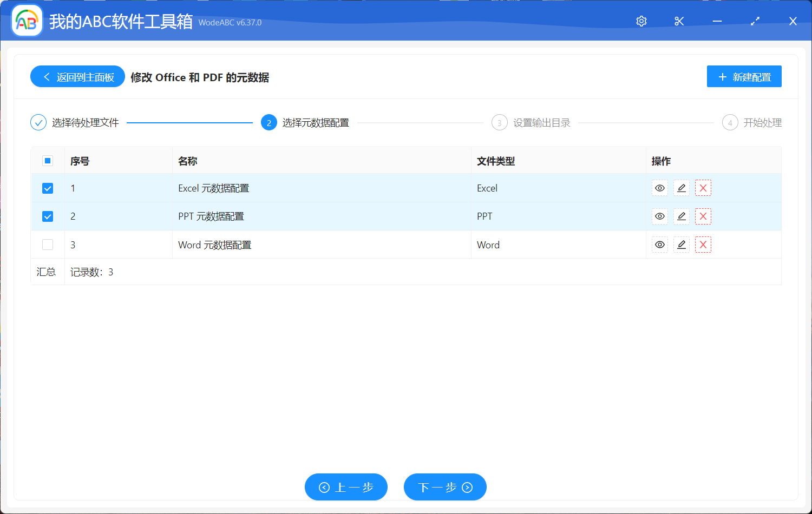Preview the PPT metadata configuration
Image resolution: width=812 pixels, height=514 pixels.
pyautogui.click(x=659, y=216)
